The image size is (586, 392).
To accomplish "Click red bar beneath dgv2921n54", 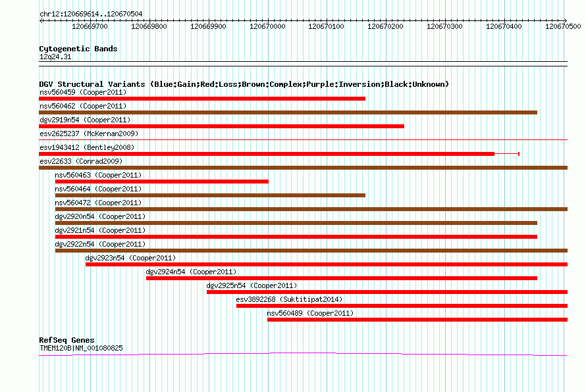I will tap(296, 237).
